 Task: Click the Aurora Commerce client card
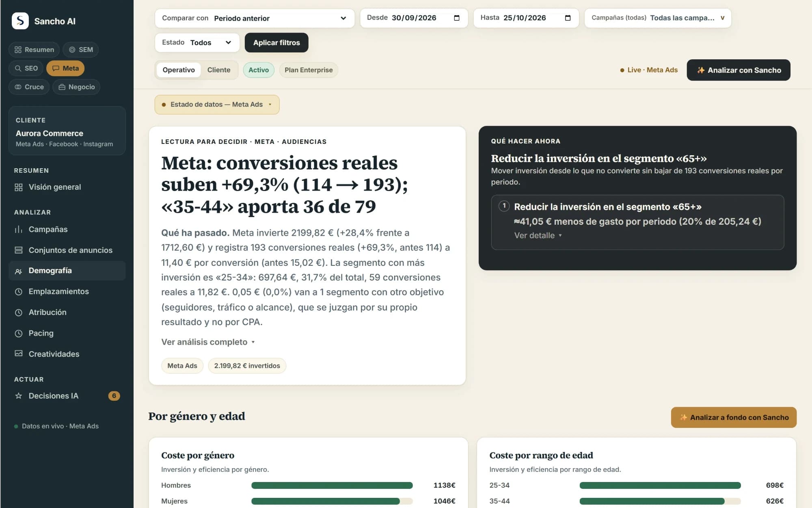click(67, 131)
